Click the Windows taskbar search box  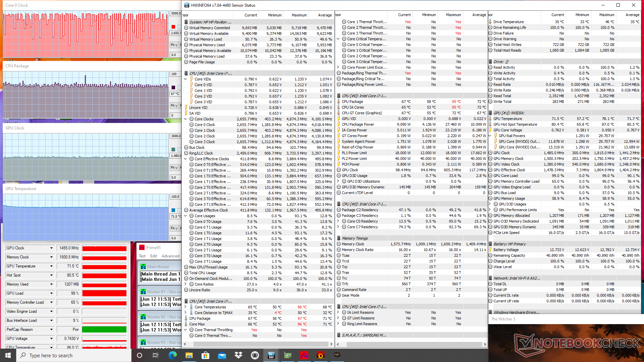click(x=74, y=355)
